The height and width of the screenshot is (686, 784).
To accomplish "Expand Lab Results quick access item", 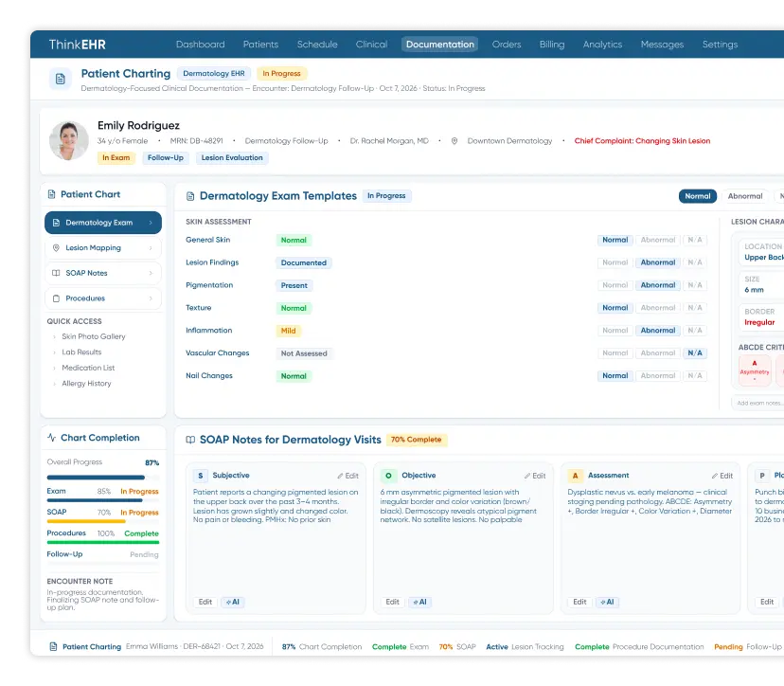I will click(x=54, y=352).
